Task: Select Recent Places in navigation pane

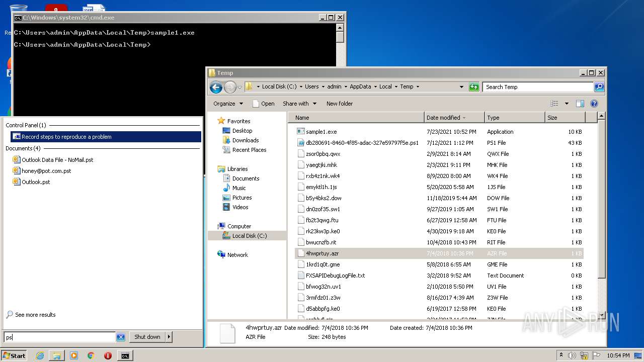Action: click(249, 150)
